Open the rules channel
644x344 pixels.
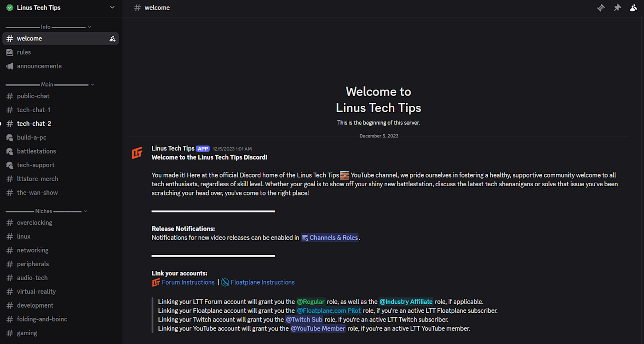point(61,52)
